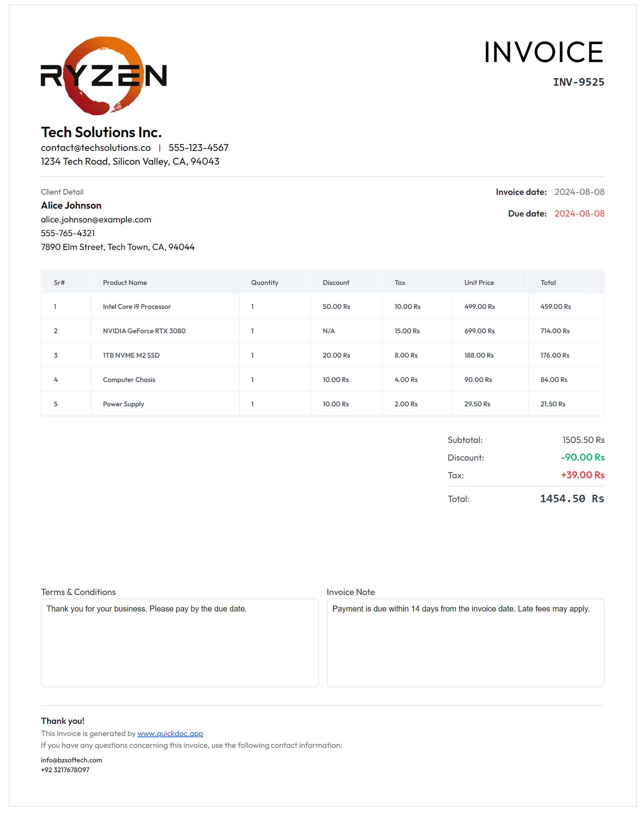Viewport: 644px width, 817px height.
Task: Click the info@bzsoftech.com footer email
Action: click(x=71, y=760)
